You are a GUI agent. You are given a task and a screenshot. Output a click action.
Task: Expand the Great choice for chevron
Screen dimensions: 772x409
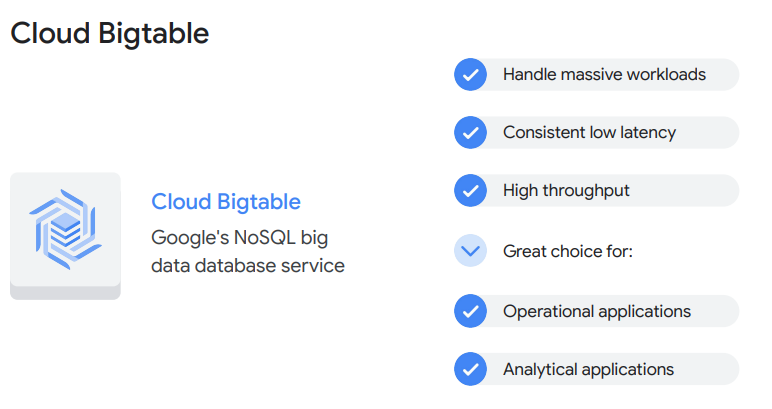470,251
